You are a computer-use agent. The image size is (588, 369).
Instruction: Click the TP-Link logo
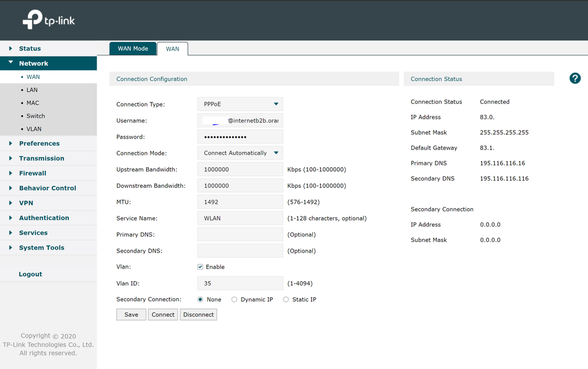tap(49, 21)
